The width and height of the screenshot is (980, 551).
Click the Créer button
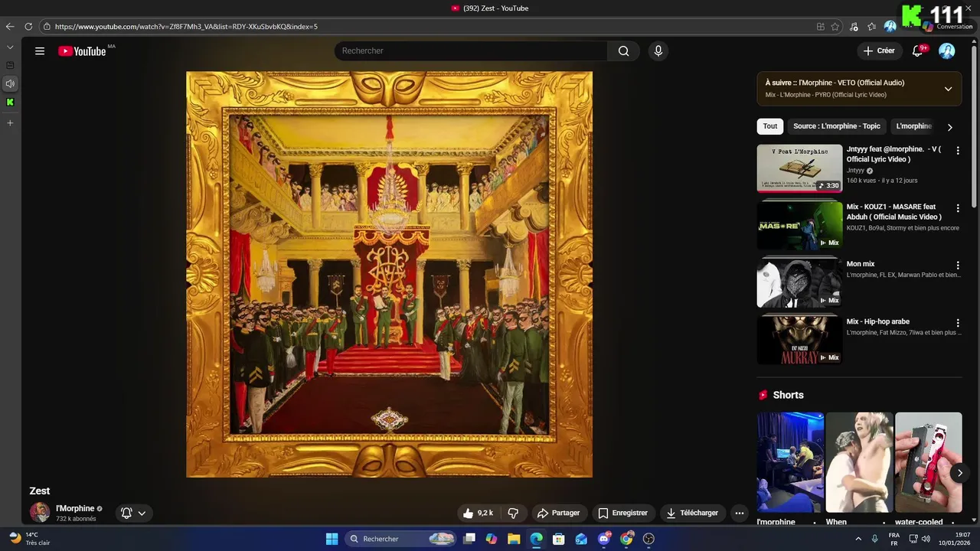(879, 51)
